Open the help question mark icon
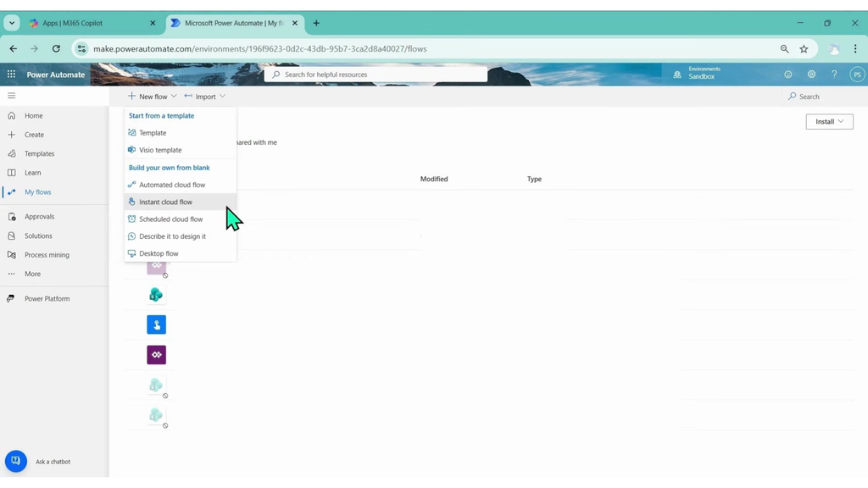This screenshot has width=868, height=488. pyautogui.click(x=834, y=75)
